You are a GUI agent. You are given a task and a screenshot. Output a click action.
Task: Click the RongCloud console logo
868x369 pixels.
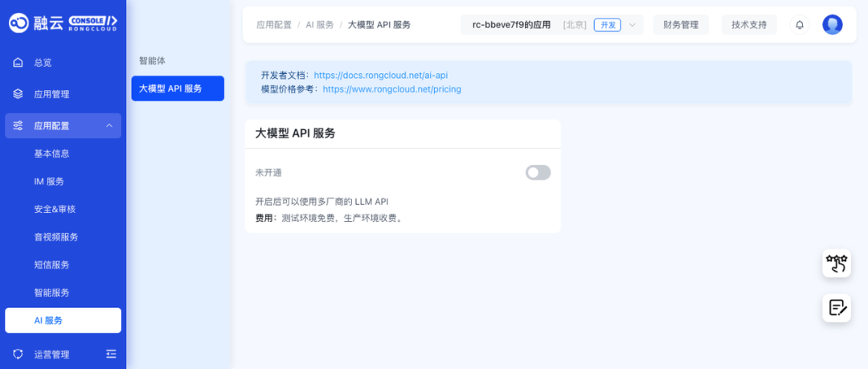(63, 23)
